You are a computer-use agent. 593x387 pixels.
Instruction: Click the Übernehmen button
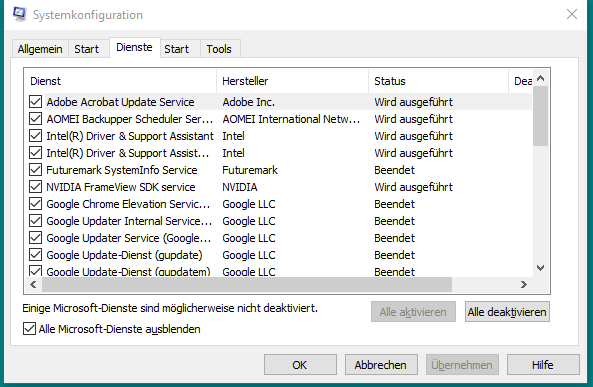tap(462, 365)
